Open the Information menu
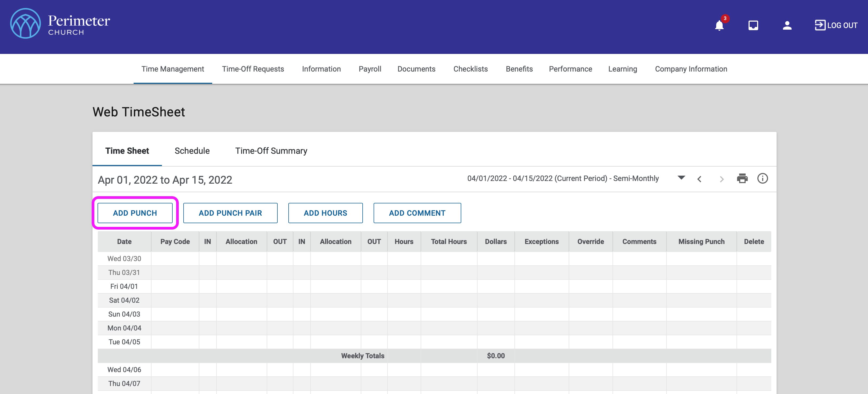This screenshot has height=394, width=868. coord(321,69)
